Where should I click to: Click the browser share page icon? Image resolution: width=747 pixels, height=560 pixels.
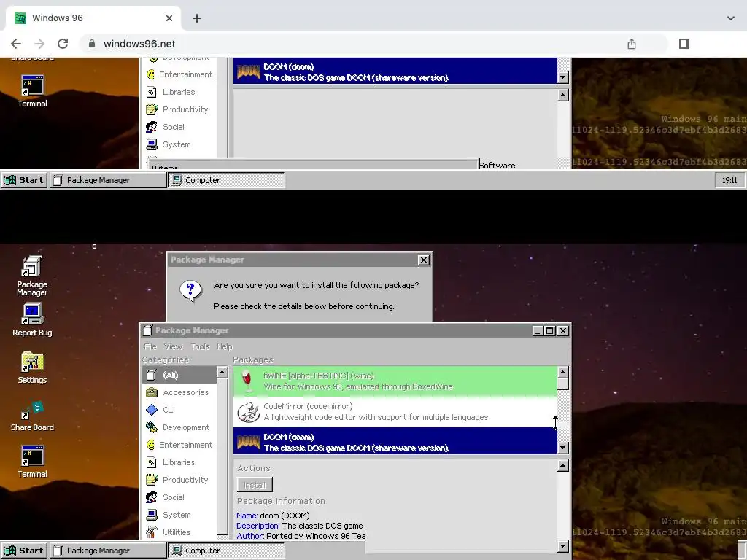tap(632, 44)
